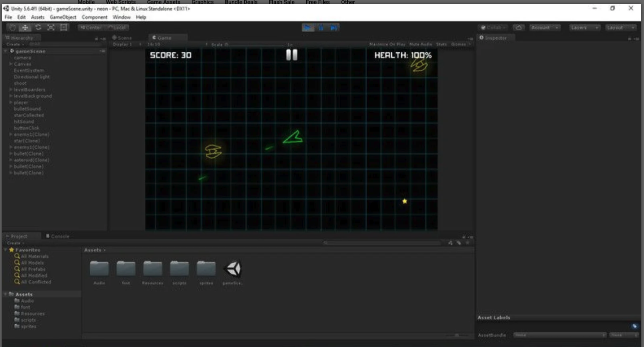This screenshot has width=644, height=347.
Task: Expand the Canvas object in Hierarchy
Action: click(11, 64)
